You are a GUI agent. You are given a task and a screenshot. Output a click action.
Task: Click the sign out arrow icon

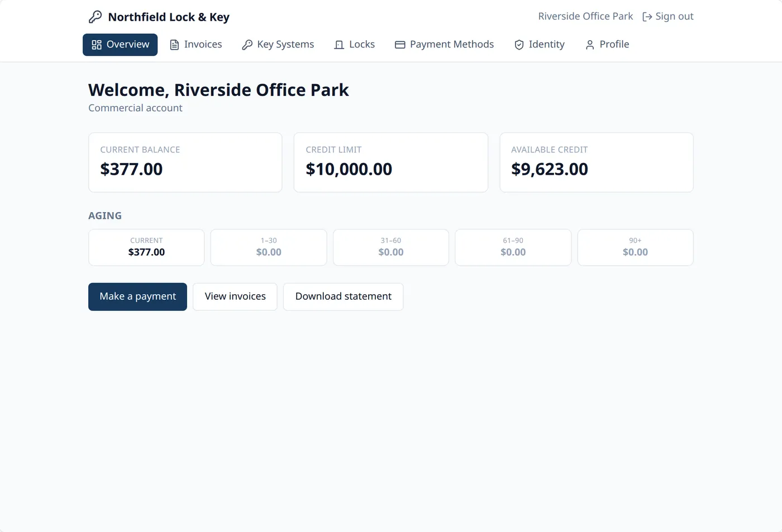[647, 17]
